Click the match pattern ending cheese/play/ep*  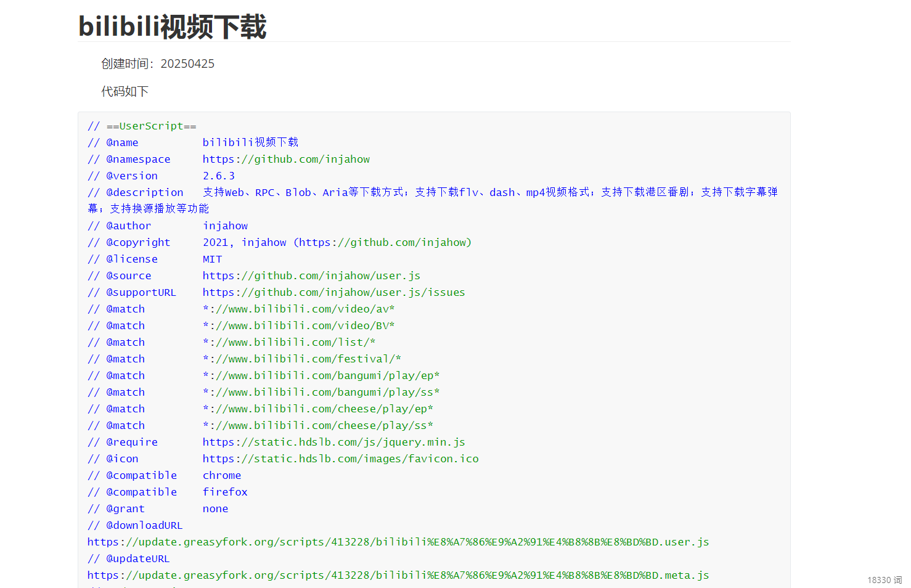click(318, 409)
